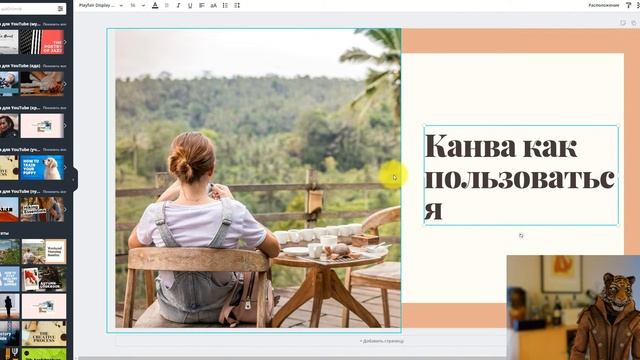Toggle italic text formatting

(x=178, y=5)
